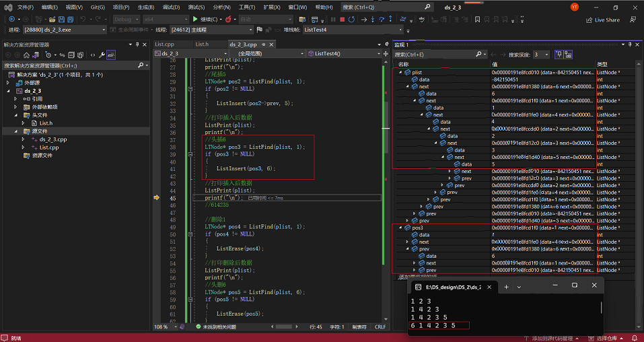Restart debugging with the circular arrow icon

click(x=351, y=20)
